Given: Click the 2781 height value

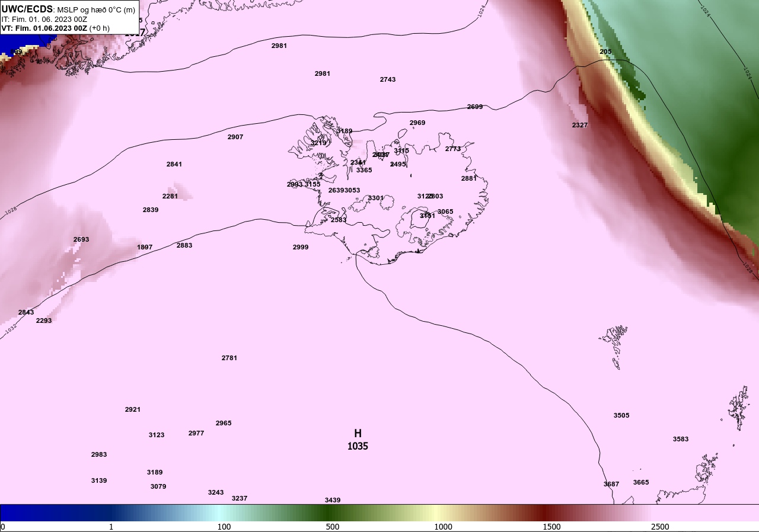Looking at the screenshot, I should coord(229,358).
